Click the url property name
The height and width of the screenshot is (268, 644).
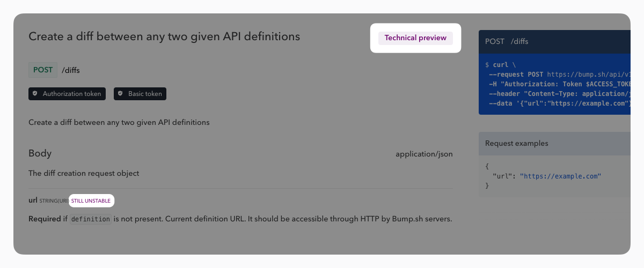33,200
